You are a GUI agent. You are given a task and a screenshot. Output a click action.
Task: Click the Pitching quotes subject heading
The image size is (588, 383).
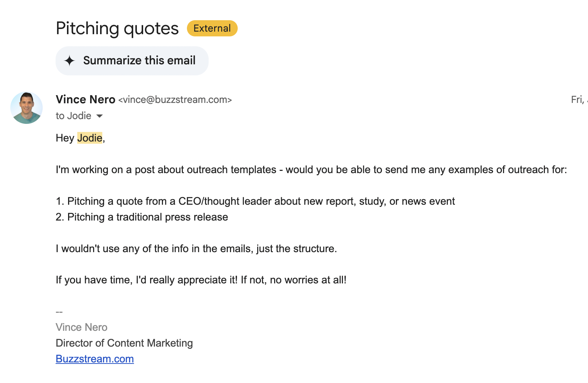click(117, 28)
